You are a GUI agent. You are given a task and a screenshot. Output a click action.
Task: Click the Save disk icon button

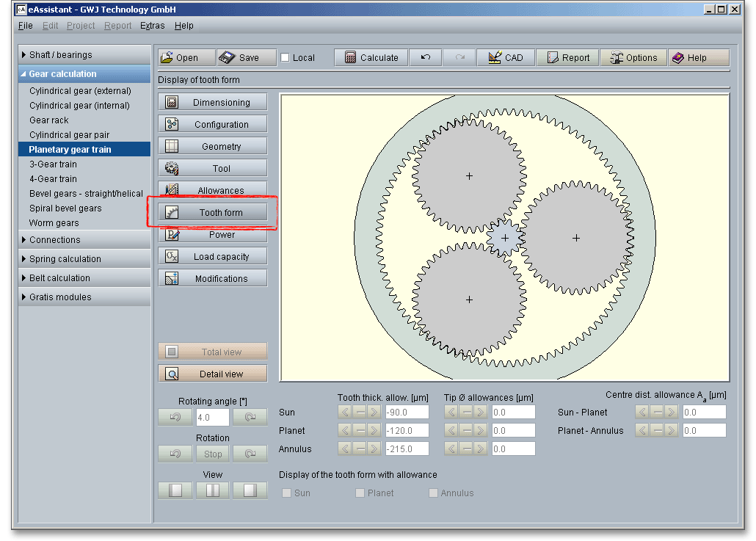(247, 58)
